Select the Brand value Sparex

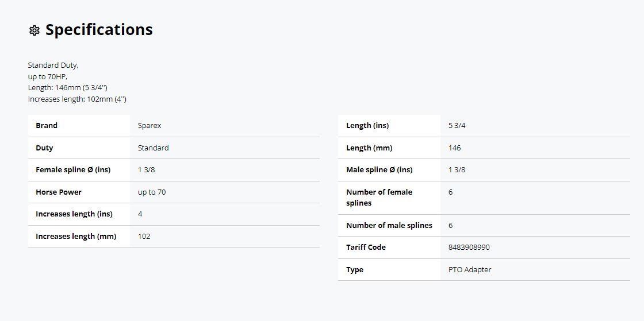[x=149, y=125]
